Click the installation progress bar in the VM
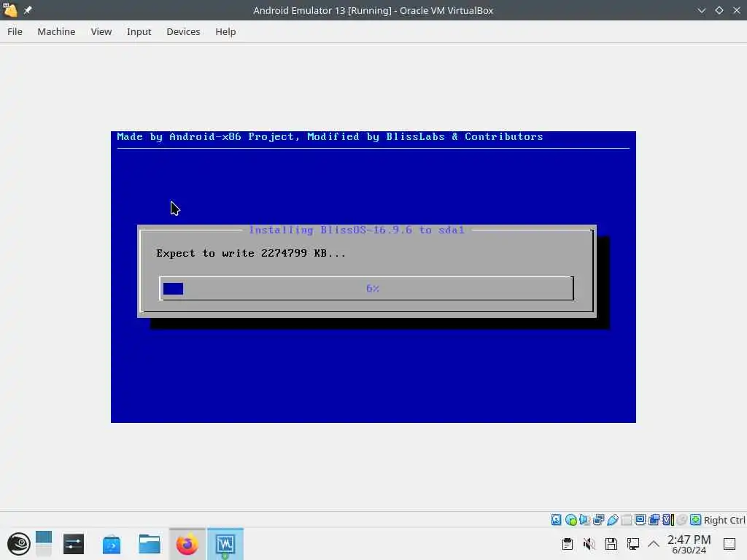 366,289
